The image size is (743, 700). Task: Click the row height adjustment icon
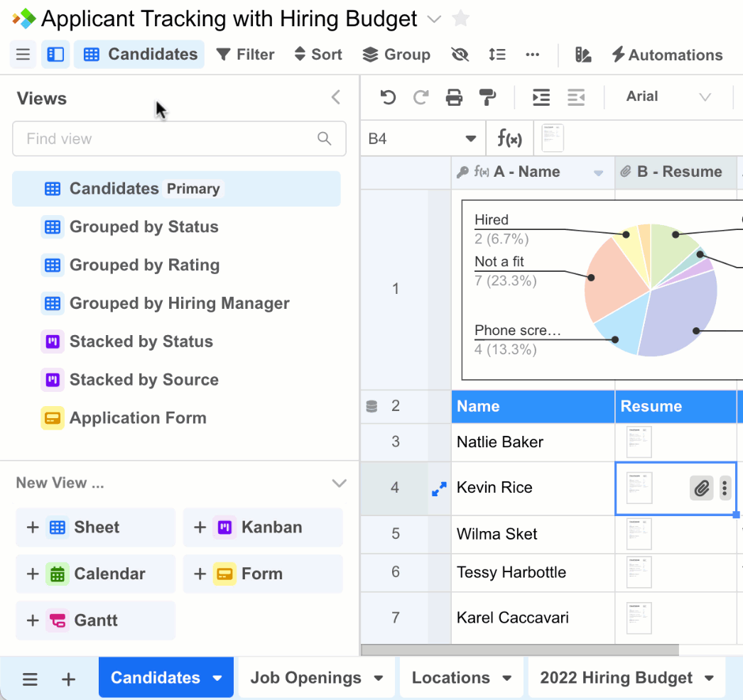click(x=497, y=55)
